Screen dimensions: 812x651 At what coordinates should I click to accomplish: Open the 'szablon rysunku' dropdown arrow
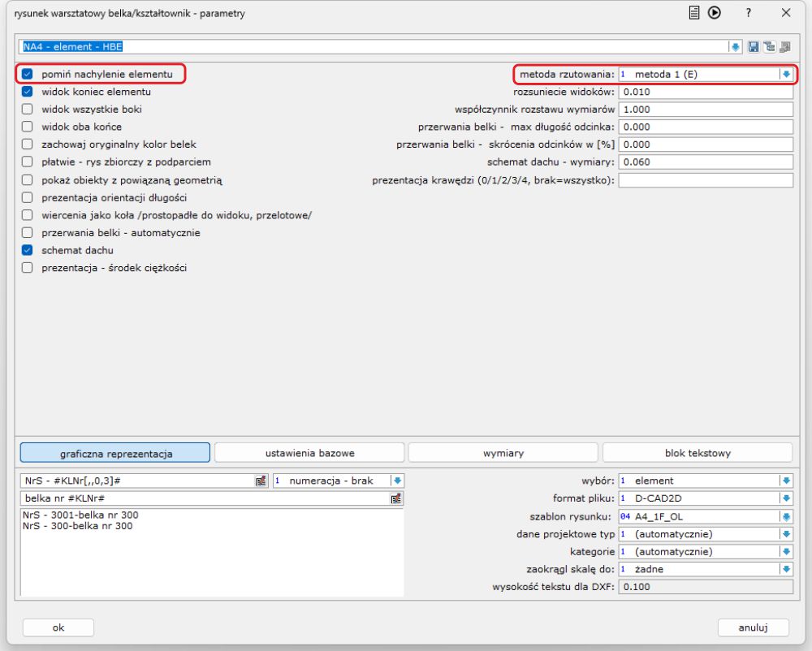point(786,516)
